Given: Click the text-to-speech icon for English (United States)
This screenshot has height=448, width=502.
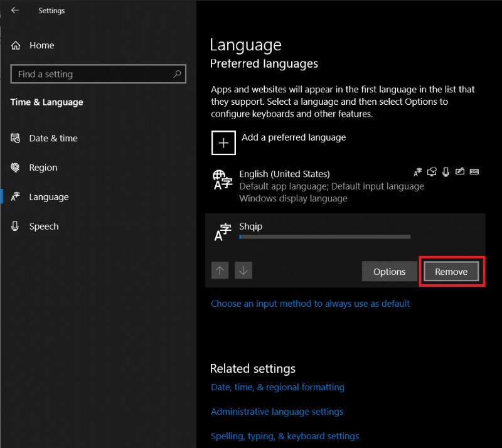Looking at the screenshot, I should point(432,172).
